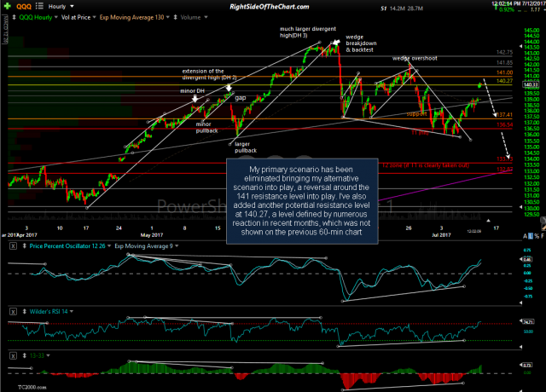Image resolution: width=546 pixels, height=392 pixels.
Task: Click the RSI value marker 74.71
Action: click(527, 322)
